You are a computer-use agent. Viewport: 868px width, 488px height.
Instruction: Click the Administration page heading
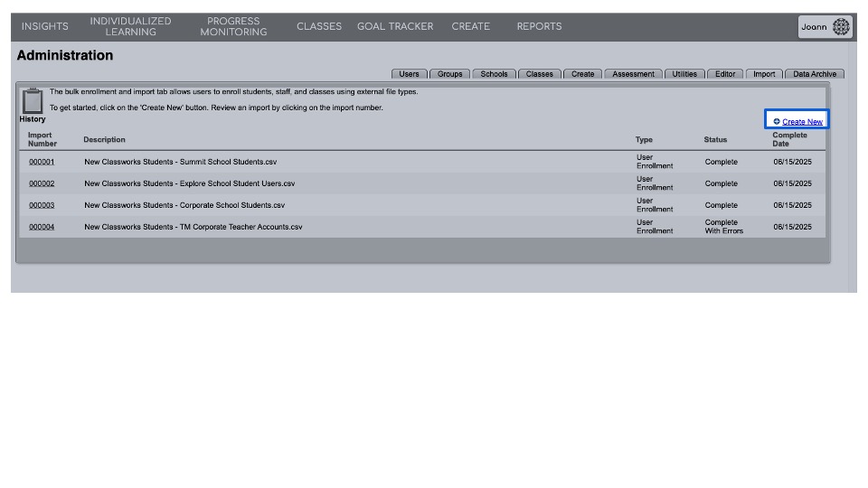[x=65, y=55]
